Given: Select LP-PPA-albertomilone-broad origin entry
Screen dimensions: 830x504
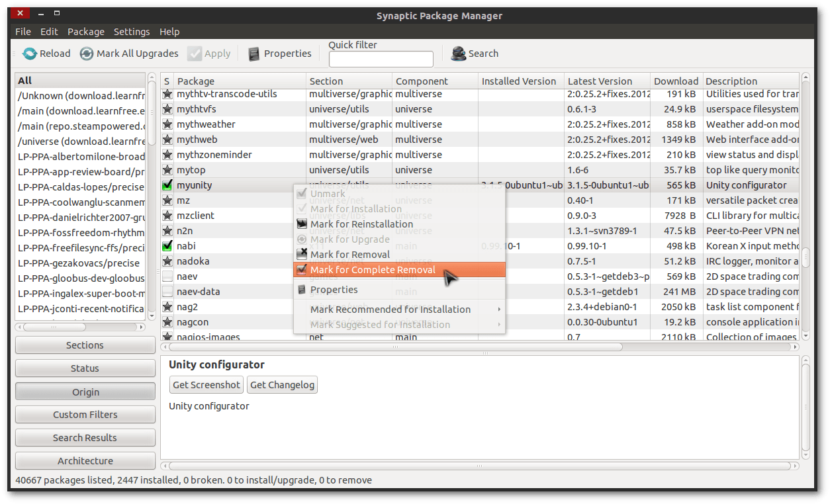Looking at the screenshot, I should click(x=80, y=157).
